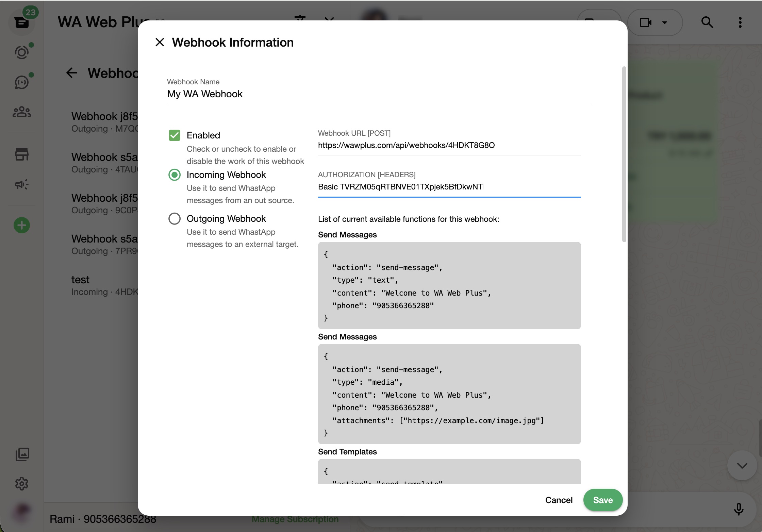
Task: Save the webhook configuration
Action: point(602,500)
